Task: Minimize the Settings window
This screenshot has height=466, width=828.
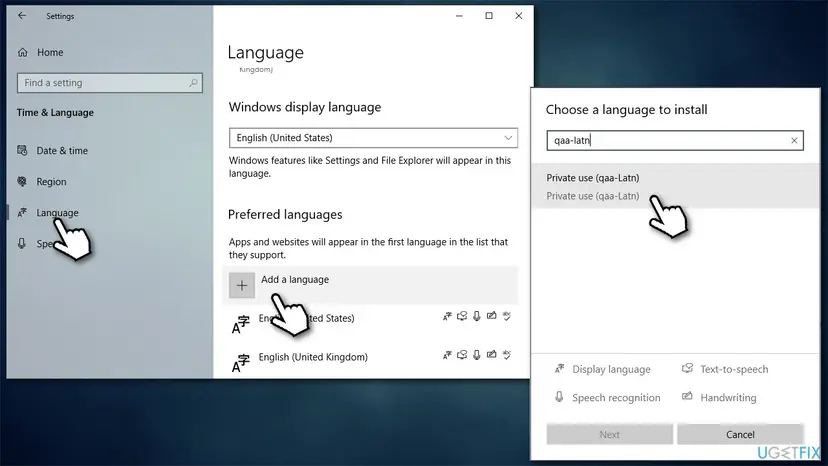Action: (x=459, y=16)
